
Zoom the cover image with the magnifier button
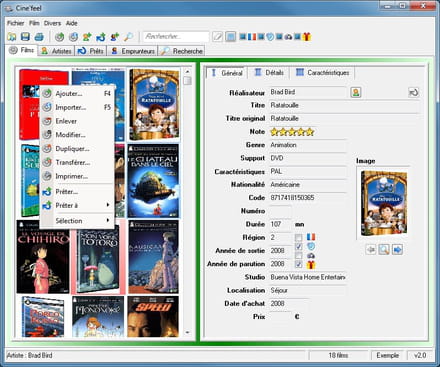coord(384,249)
